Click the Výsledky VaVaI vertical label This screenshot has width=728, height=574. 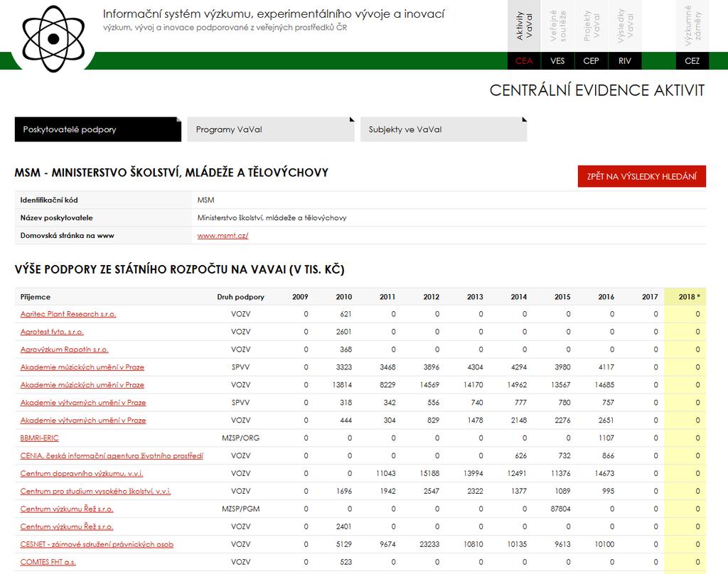626,26
